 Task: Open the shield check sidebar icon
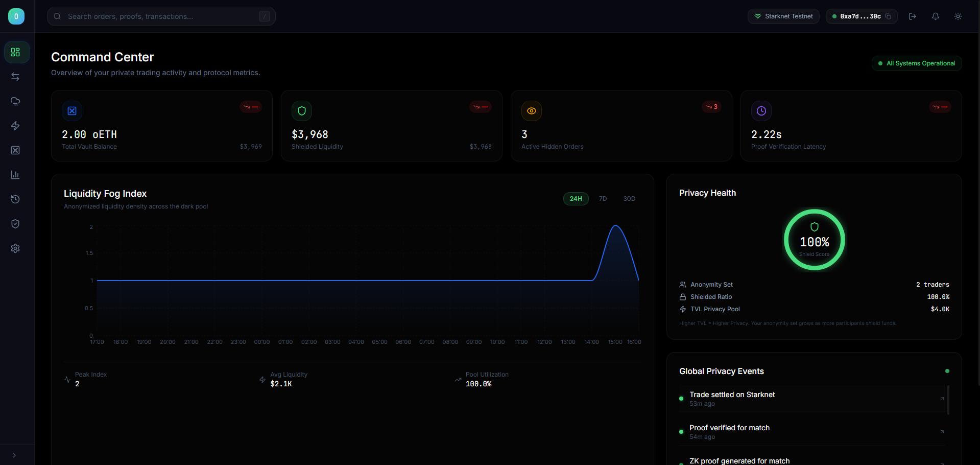click(x=15, y=224)
